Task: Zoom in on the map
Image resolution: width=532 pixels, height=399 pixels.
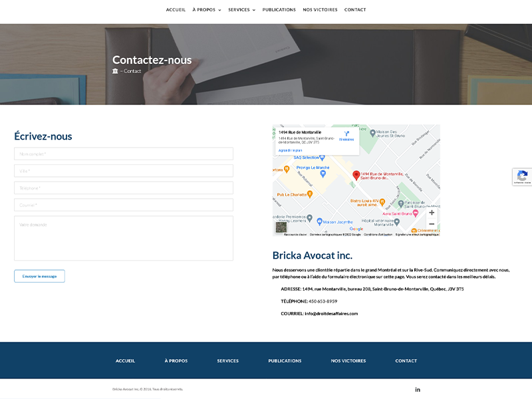Action: pyautogui.click(x=432, y=213)
